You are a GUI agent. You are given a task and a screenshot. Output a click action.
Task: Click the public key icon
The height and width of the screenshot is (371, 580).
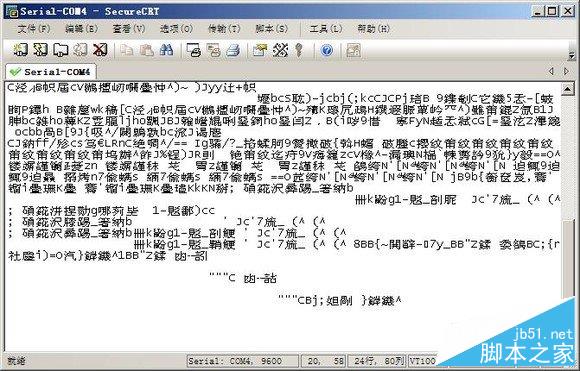299,50
